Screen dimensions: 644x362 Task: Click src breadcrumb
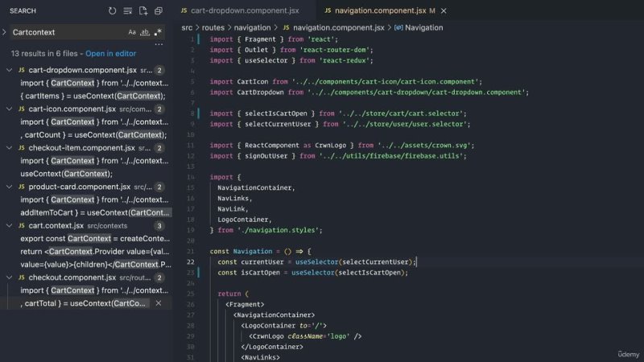point(187,27)
